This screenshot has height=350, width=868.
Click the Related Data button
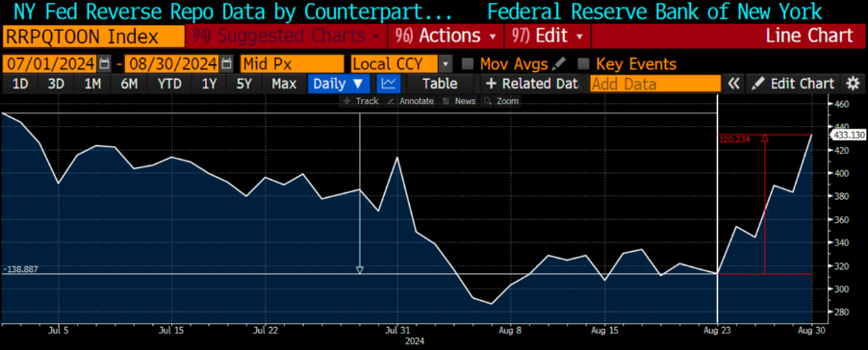[x=532, y=84]
